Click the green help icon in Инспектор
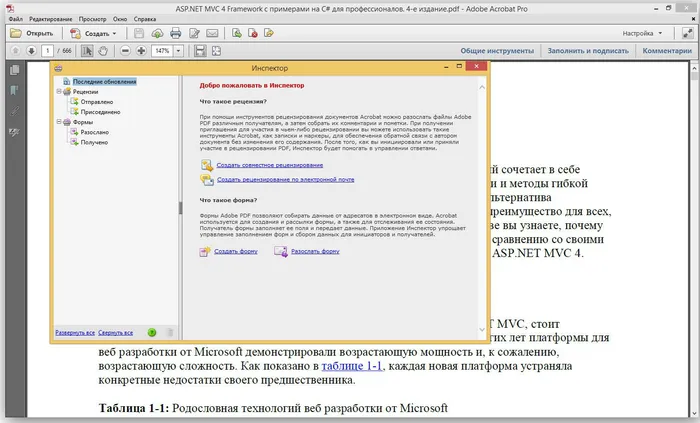Image resolution: width=700 pixels, height=423 pixels. coord(152,332)
